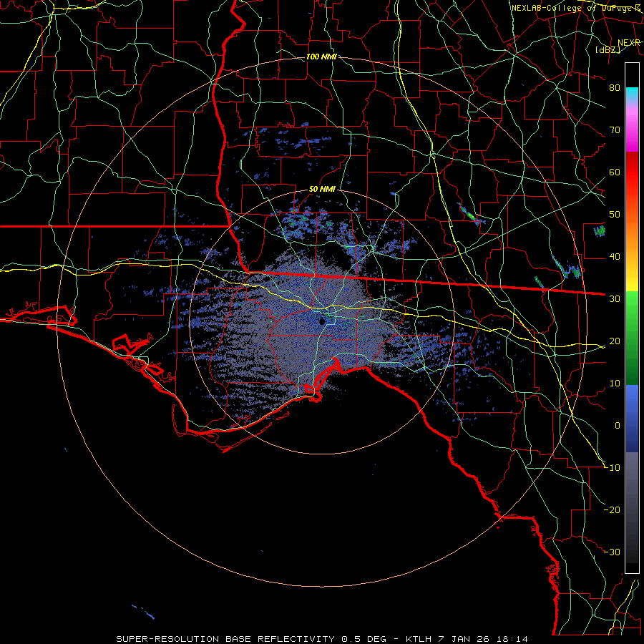
Task: Click the 30 value on the dBZ scale
Action: point(615,298)
